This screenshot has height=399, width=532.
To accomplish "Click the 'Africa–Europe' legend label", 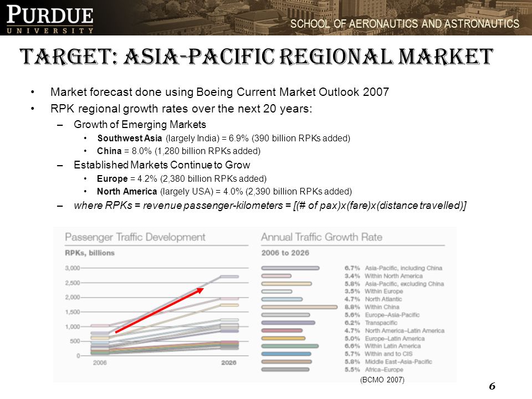I will [384, 370].
